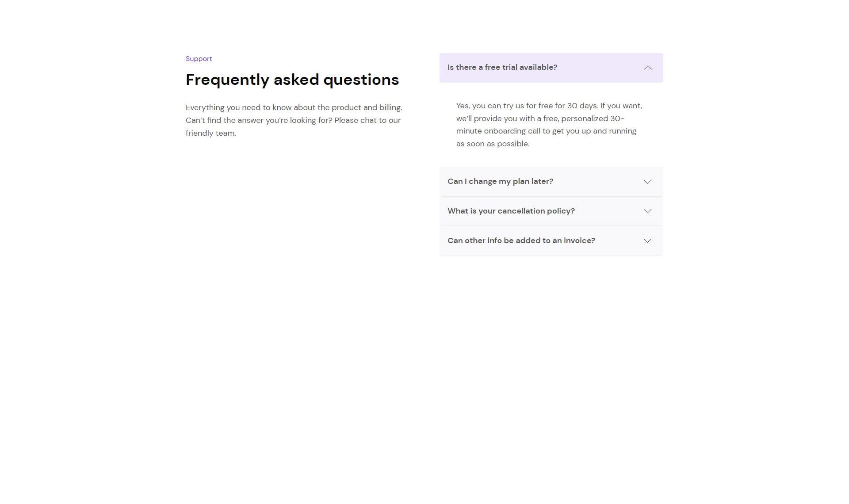Click the 'Is there a free trial available?' question text
The width and height of the screenshot is (849, 504).
click(x=502, y=68)
